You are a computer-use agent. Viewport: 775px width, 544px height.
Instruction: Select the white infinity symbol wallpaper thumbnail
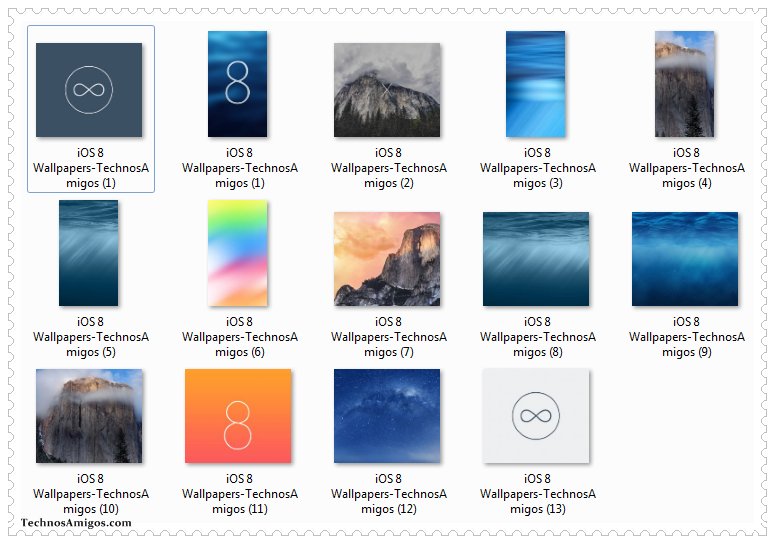click(x=536, y=416)
